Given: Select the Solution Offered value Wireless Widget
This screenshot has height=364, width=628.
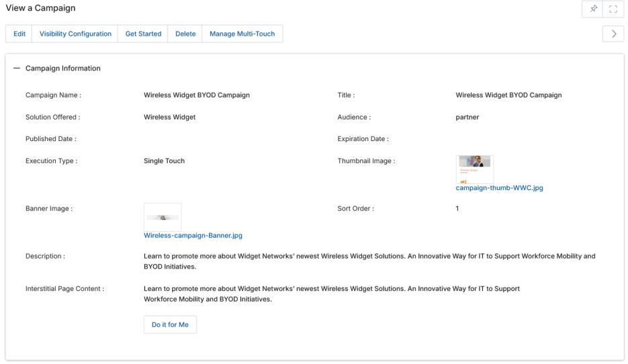Looking at the screenshot, I should (x=170, y=117).
